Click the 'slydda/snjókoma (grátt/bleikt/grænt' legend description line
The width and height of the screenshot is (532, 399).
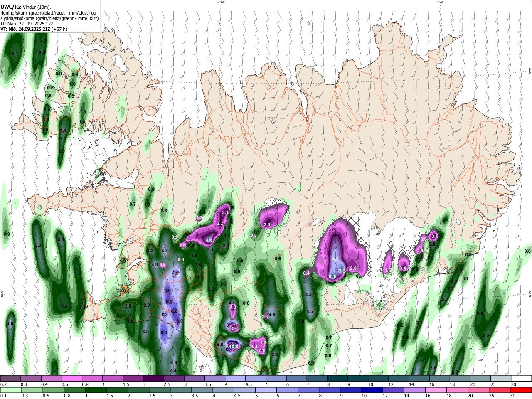49,18
